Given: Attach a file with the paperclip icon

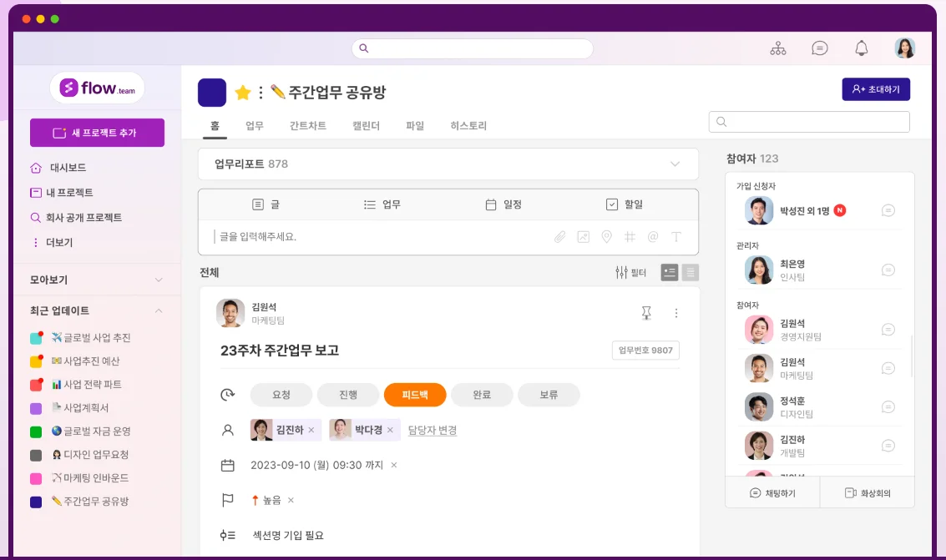Looking at the screenshot, I should (x=559, y=237).
